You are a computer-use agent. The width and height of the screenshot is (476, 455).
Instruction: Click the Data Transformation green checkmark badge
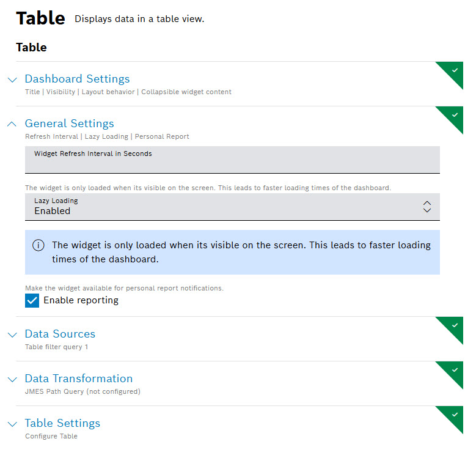(x=454, y=371)
